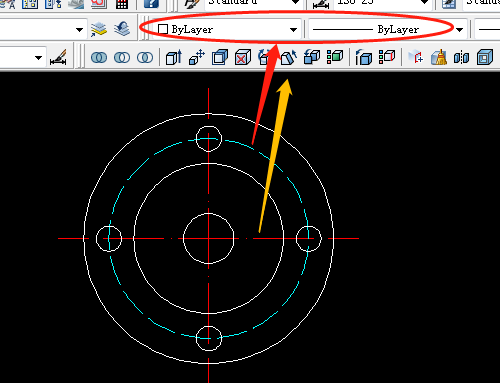The width and height of the screenshot is (500, 383).
Task: Click the Color faces icon
Action: [335, 57]
